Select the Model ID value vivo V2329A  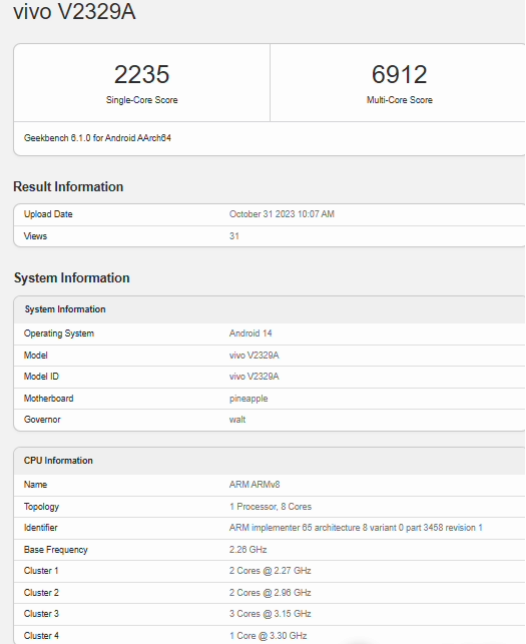[254, 377]
